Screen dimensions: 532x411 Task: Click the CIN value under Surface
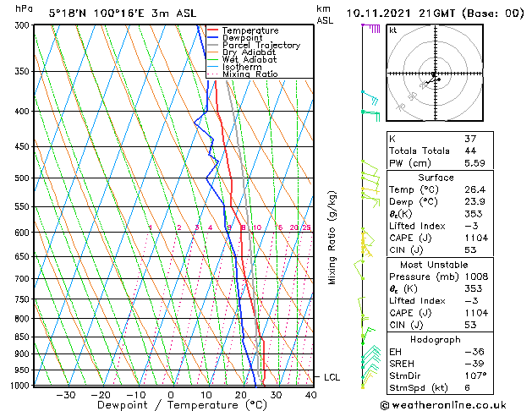click(470, 250)
